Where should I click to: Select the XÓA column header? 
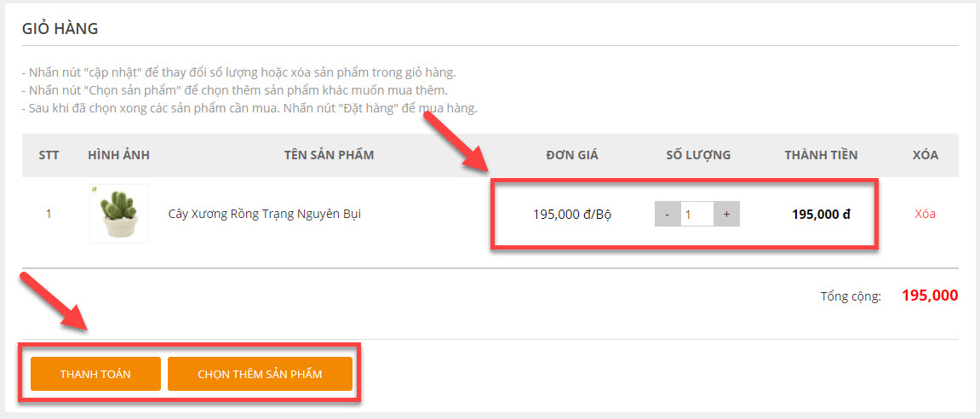point(926,155)
